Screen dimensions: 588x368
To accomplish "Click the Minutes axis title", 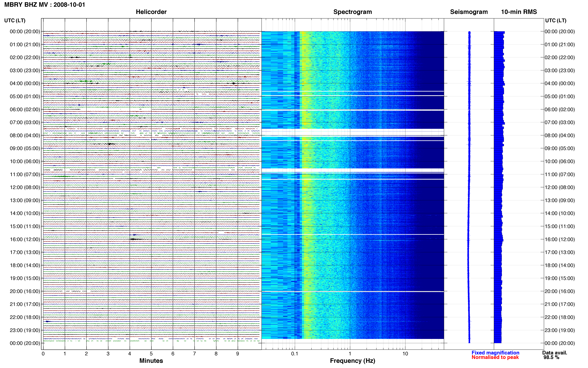I will (151, 361).
